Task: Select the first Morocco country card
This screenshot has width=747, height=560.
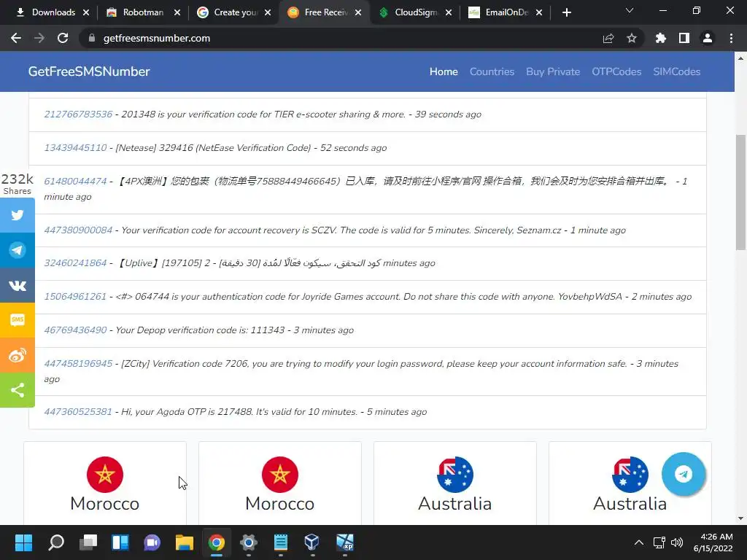Action: pyautogui.click(x=105, y=484)
